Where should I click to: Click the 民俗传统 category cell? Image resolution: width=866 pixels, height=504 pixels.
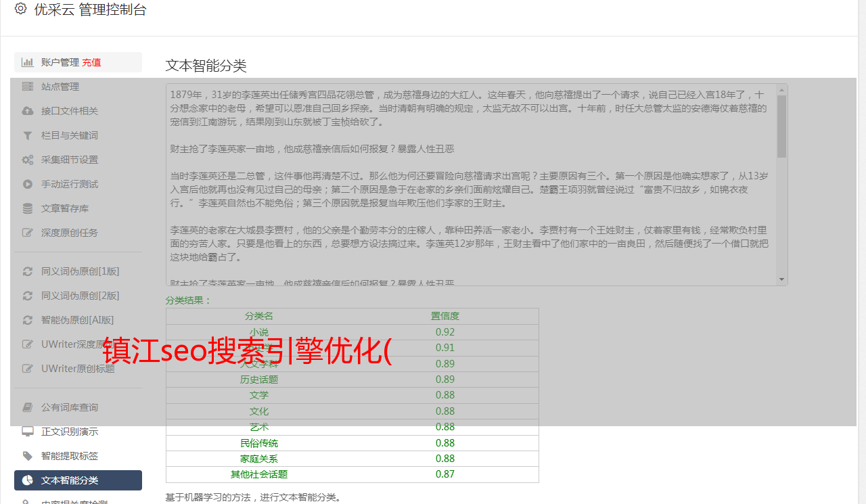[x=259, y=443]
